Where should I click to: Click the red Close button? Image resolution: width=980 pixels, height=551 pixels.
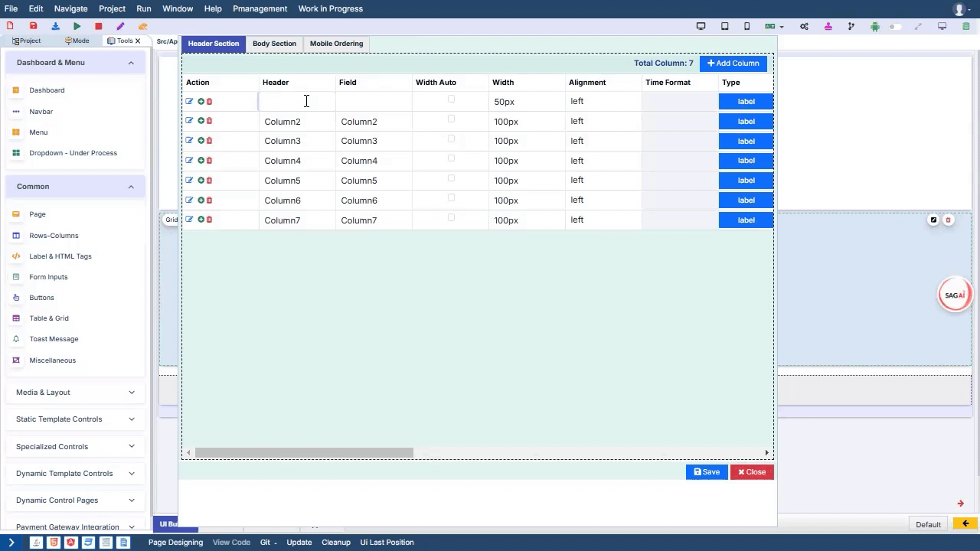click(x=752, y=472)
